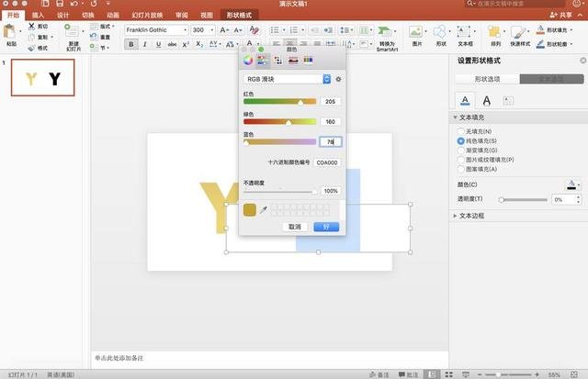Increase font size with larger A
The image size is (588, 379).
[x=224, y=30]
